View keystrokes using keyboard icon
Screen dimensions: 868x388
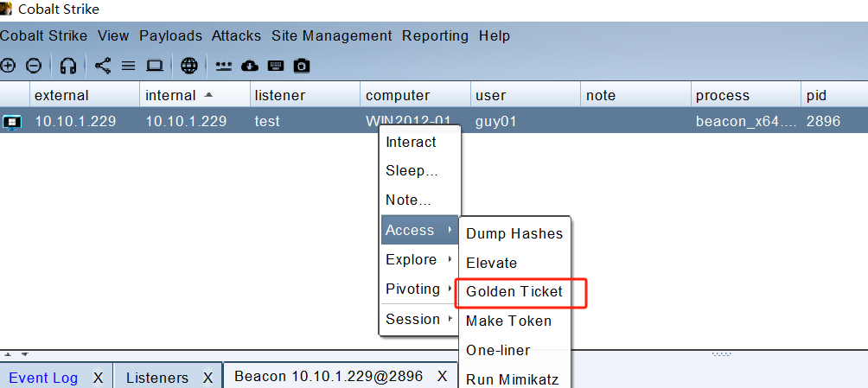276,66
